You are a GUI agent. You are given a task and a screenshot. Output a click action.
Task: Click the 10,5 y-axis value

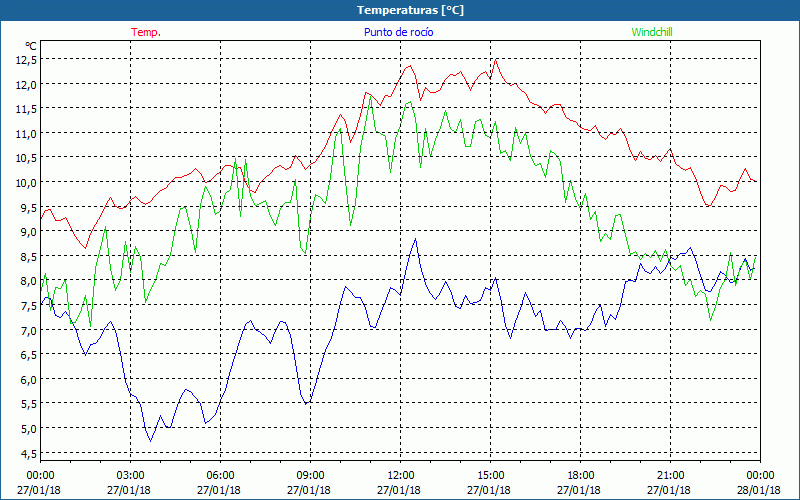27,158
